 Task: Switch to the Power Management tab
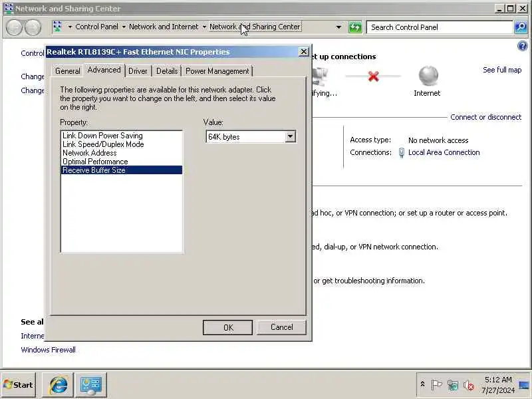point(217,71)
